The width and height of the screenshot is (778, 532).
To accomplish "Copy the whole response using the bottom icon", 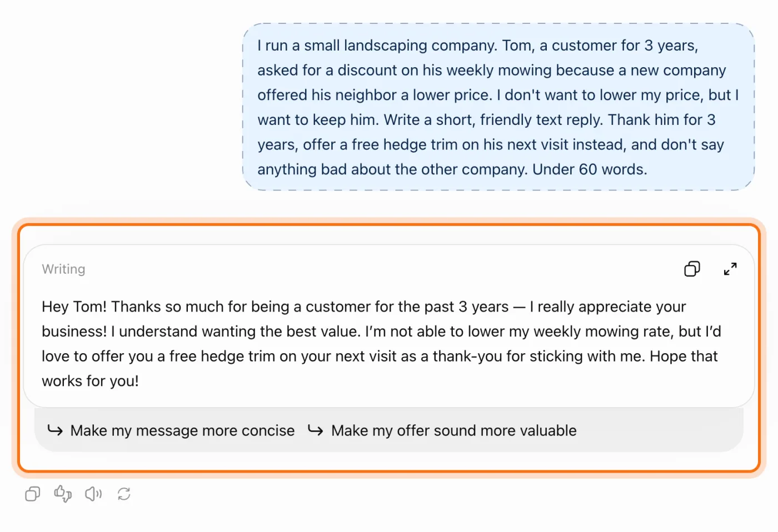I will (33, 494).
